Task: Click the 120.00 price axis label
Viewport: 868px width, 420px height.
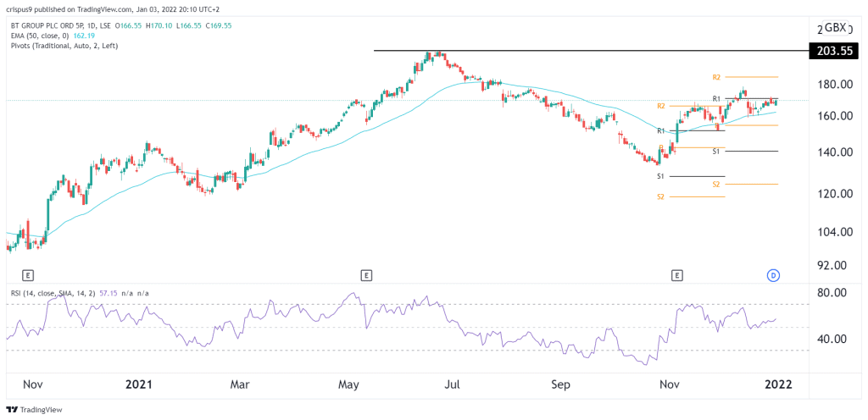Action: coord(834,194)
